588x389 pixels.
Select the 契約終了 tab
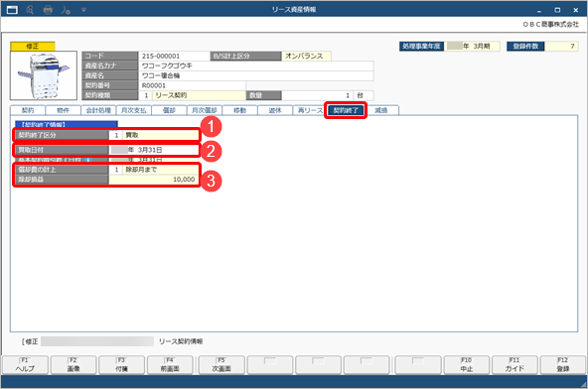click(x=346, y=110)
